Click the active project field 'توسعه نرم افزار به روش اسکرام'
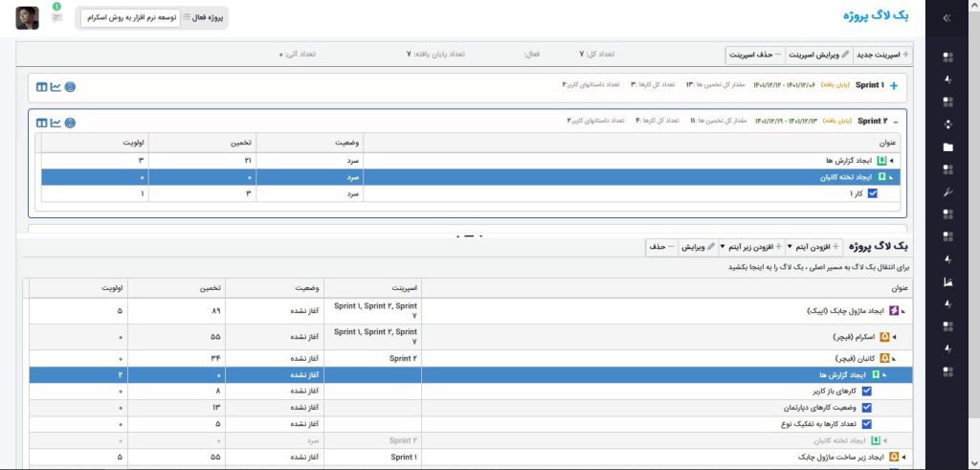The image size is (980, 470). click(x=130, y=17)
